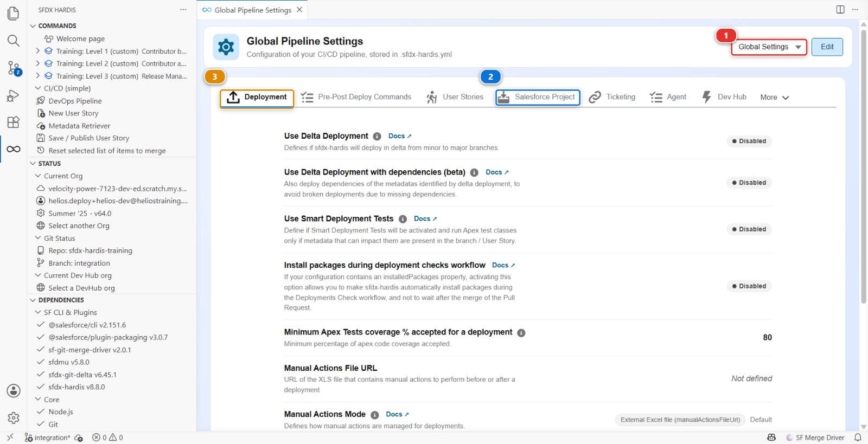
Task: Open Source Control with 2 changes badge
Action: (14, 68)
